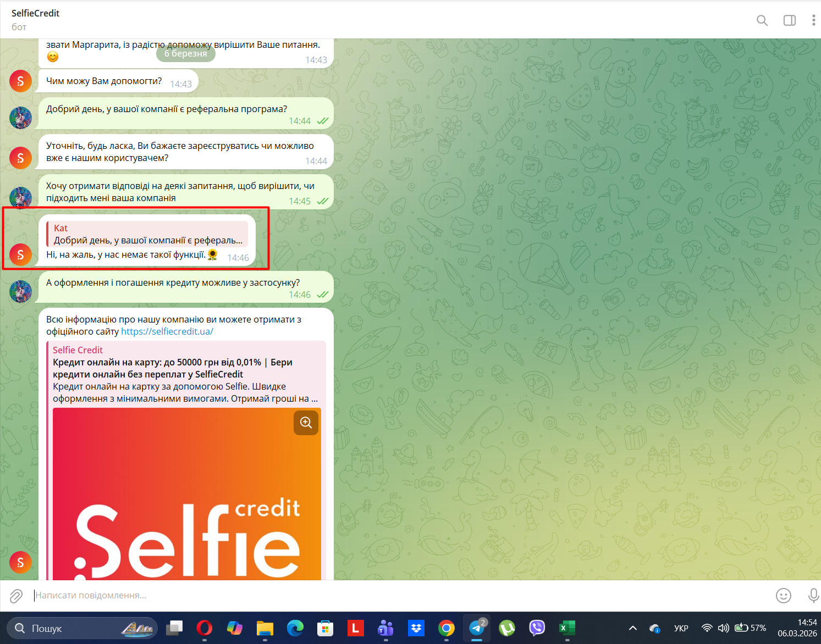821x644 pixels.
Task: Click bot avatar beside 'Ні, на жаль' message
Action: tap(20, 254)
